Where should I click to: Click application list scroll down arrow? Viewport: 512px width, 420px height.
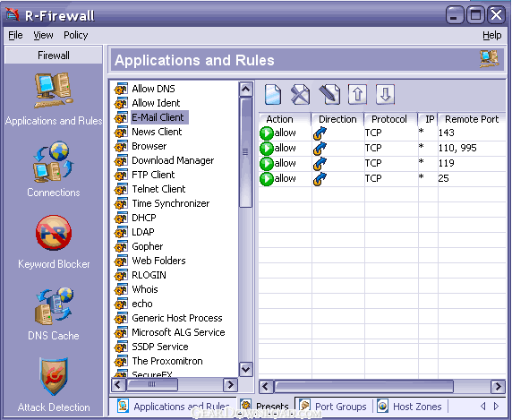[x=245, y=369]
